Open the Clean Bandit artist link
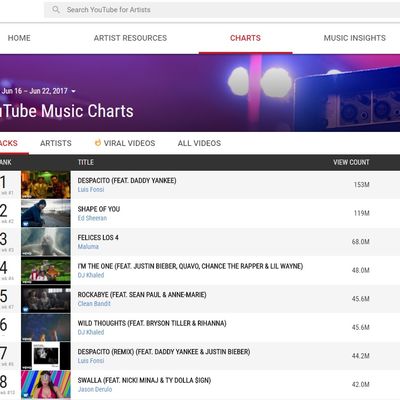The height and width of the screenshot is (400, 400). (94, 304)
